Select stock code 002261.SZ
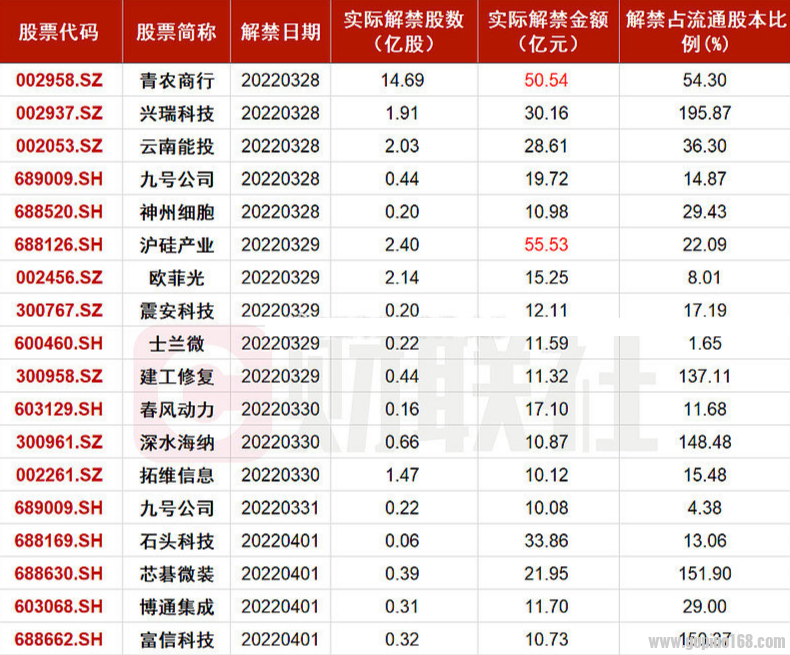 tap(59, 475)
